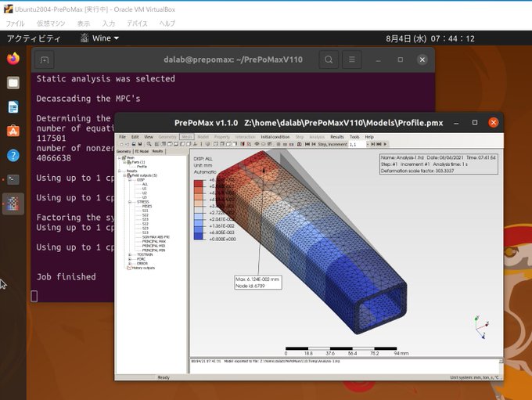The image size is (532, 400).
Task: Open Ubuntu Software from the dock
Action: click(x=13, y=131)
